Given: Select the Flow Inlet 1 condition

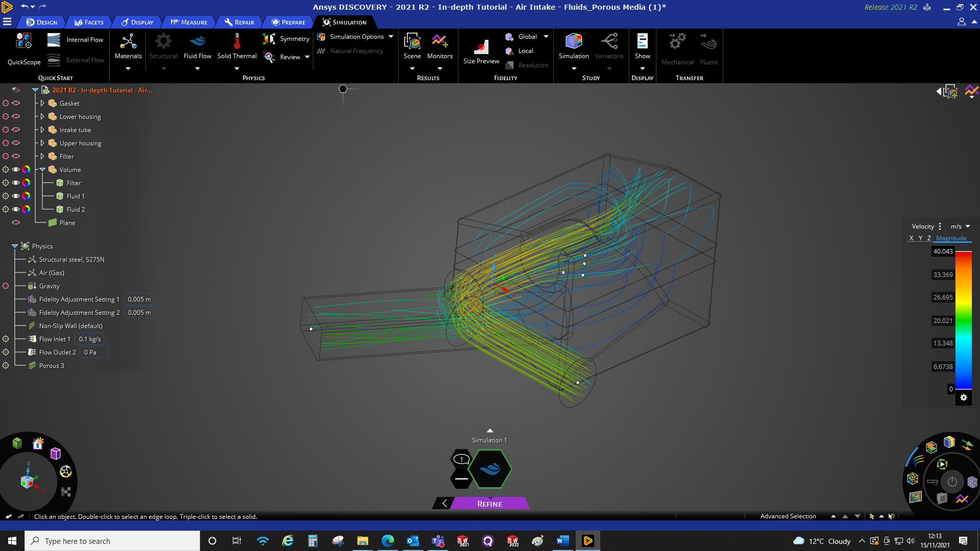Looking at the screenshot, I should pos(55,339).
